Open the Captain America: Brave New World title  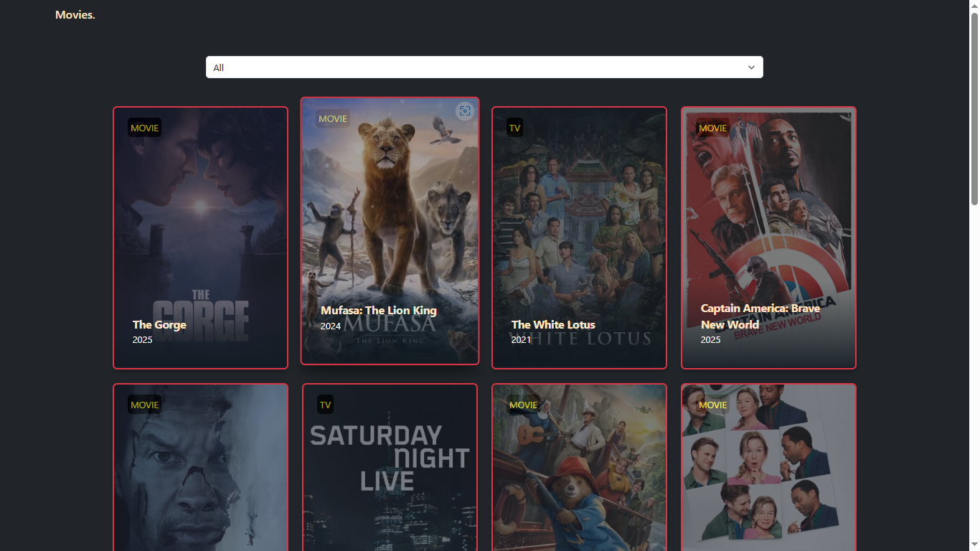[x=760, y=316]
